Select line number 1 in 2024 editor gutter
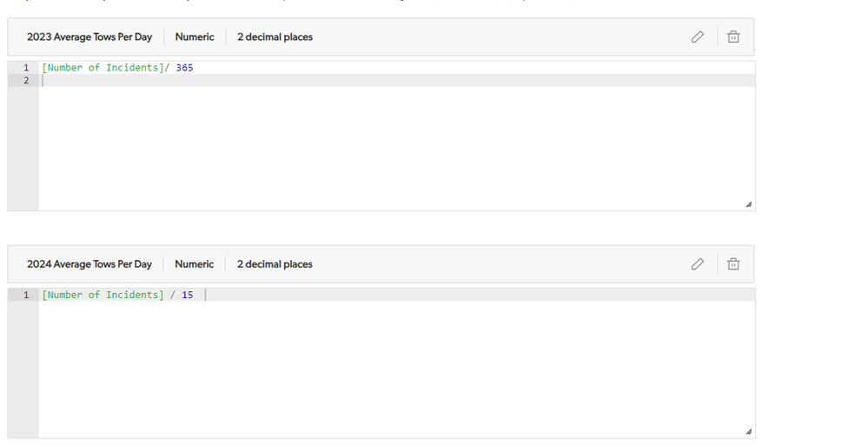 [x=25, y=295]
